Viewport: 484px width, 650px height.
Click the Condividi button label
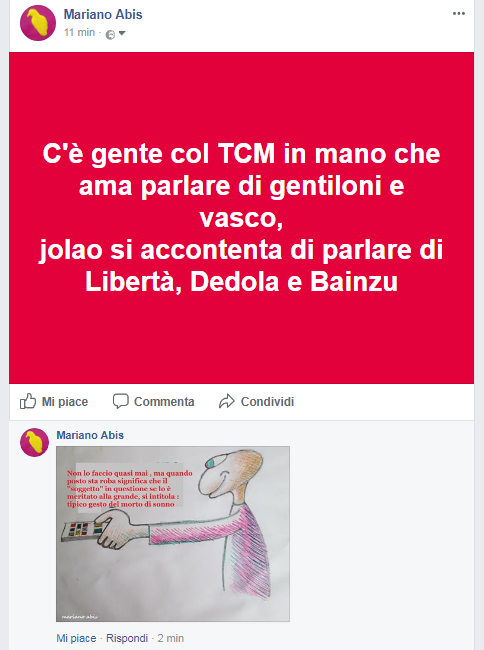click(x=267, y=402)
